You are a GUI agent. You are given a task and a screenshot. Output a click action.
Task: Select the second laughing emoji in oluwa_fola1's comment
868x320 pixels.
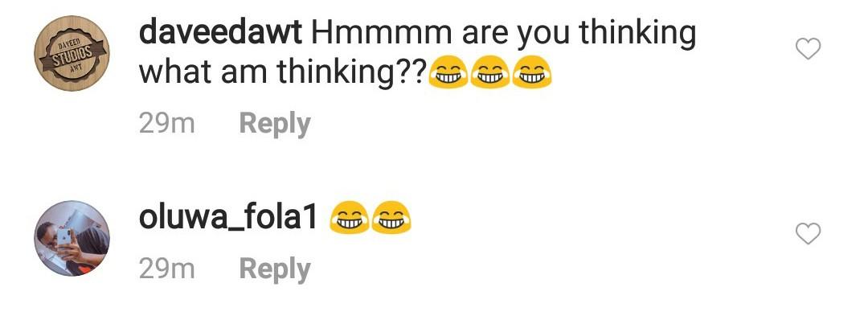point(391,217)
